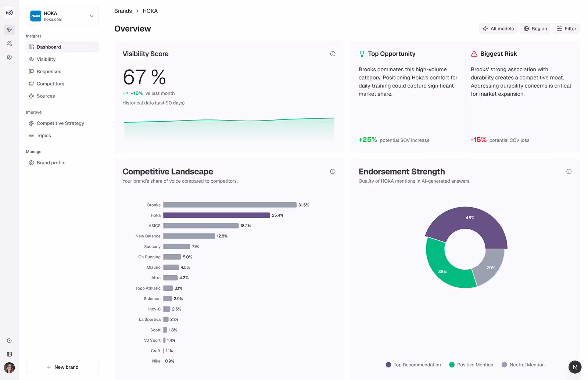Click the HOKA brand logo tile
The width and height of the screenshot is (588, 380).
click(x=36, y=16)
